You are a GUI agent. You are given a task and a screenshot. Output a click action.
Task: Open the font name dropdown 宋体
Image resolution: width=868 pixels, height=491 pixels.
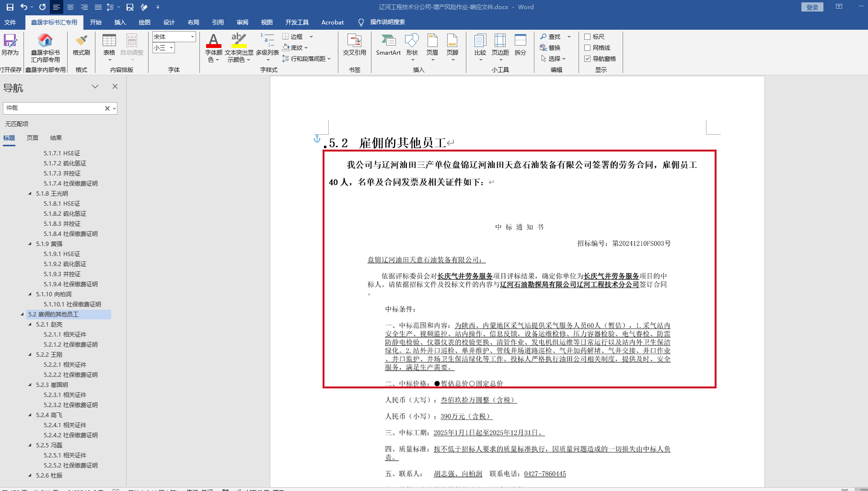coord(192,36)
